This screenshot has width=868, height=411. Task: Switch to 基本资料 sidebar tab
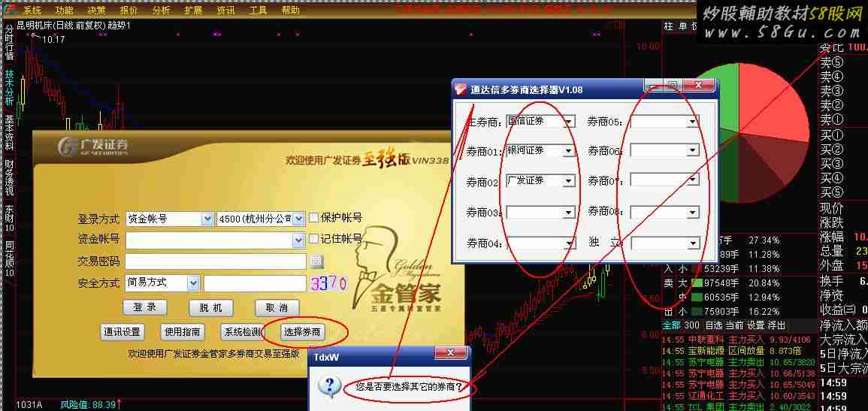[10, 133]
